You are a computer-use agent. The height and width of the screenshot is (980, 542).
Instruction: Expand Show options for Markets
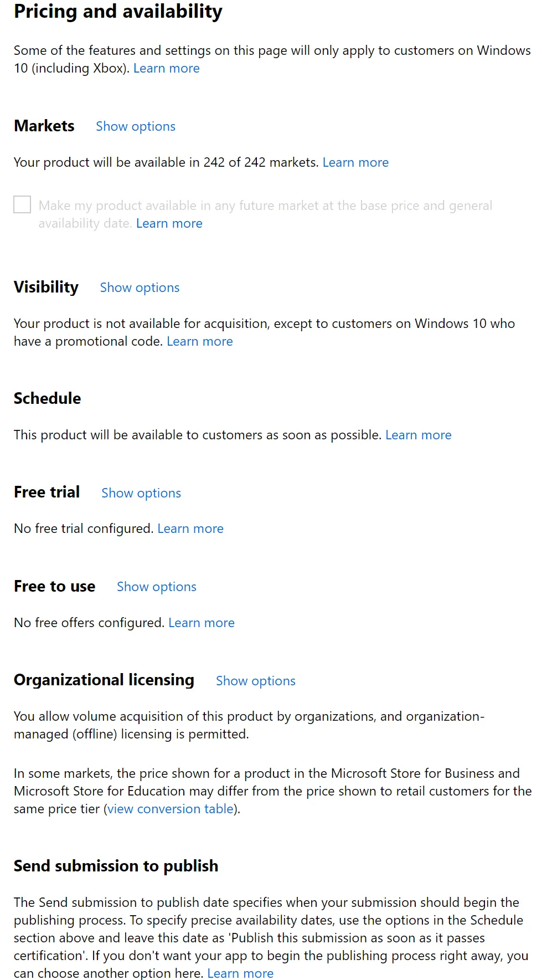[x=136, y=126]
